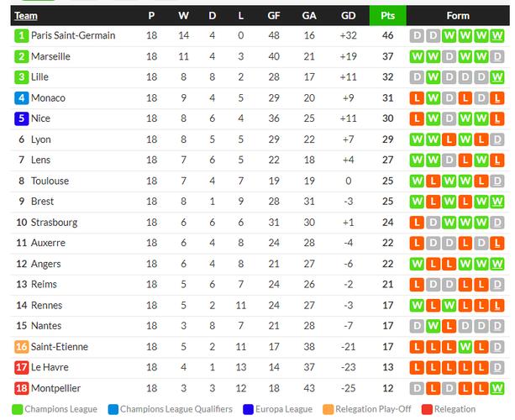Click Brest's most recent W form badge
The height and width of the screenshot is (420, 515).
pyautogui.click(x=497, y=202)
